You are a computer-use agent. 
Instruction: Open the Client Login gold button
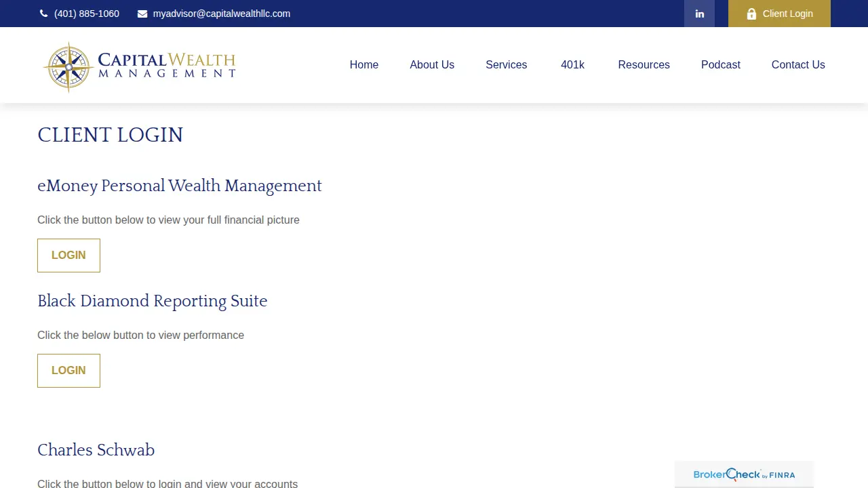pos(779,14)
